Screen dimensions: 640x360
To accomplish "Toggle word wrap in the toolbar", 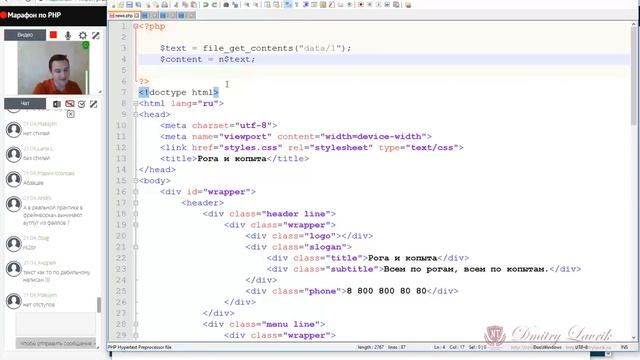I will point(287,4).
